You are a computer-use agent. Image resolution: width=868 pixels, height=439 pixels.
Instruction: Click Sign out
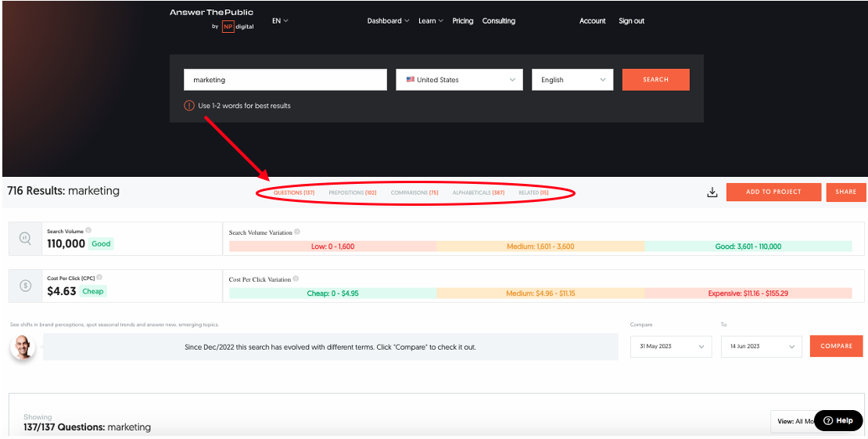click(x=632, y=21)
